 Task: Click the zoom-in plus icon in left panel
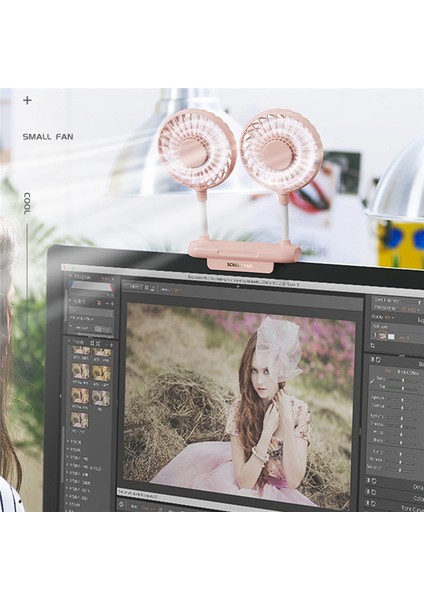click(x=112, y=304)
